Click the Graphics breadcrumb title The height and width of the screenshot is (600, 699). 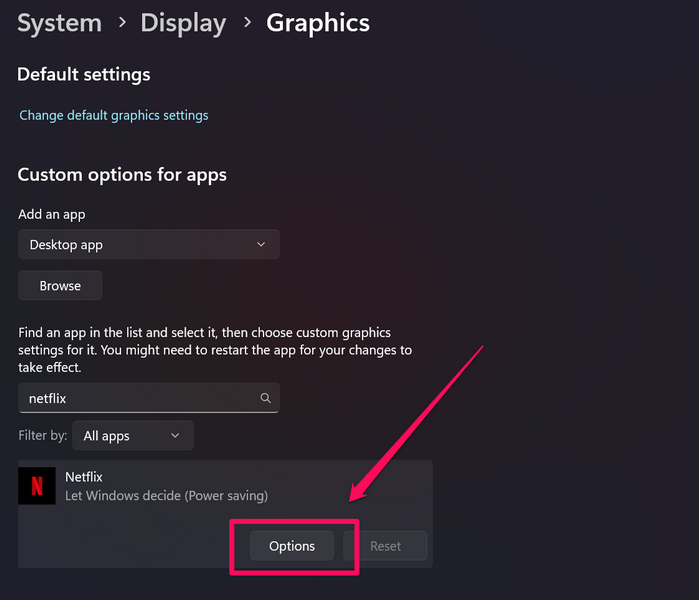point(318,23)
